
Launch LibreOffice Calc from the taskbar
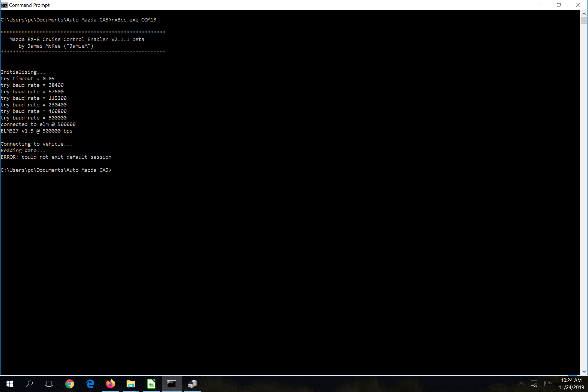[151, 384]
